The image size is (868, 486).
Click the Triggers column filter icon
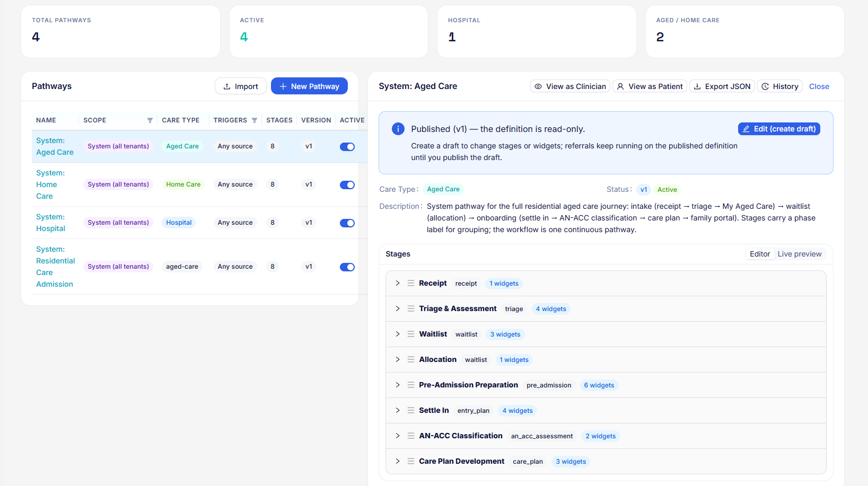[255, 120]
